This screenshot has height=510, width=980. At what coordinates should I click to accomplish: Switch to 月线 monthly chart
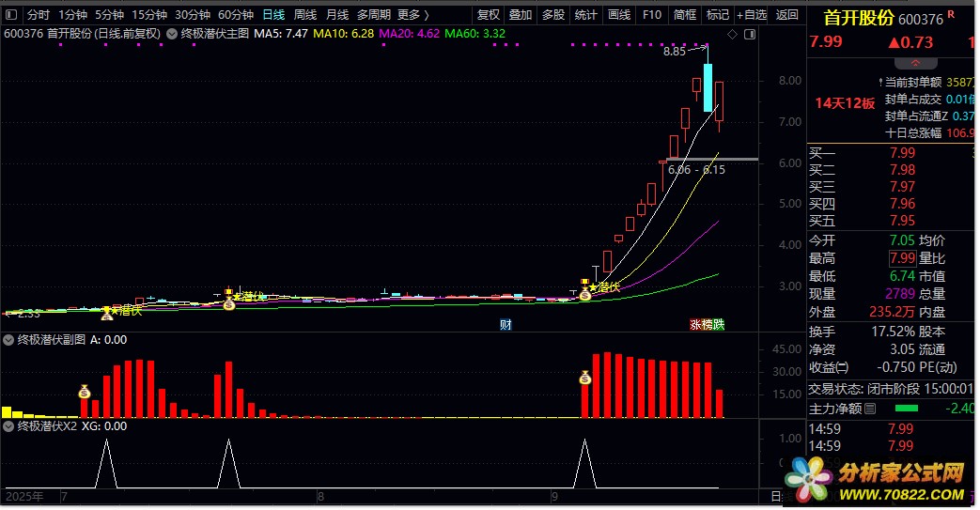pos(337,14)
